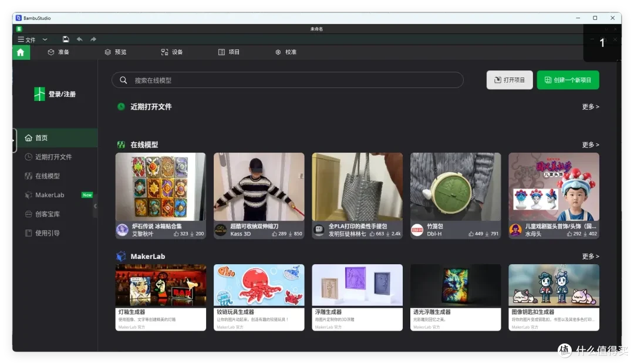
Task: Click 更多 for 近期打开文件
Action: pos(591,107)
